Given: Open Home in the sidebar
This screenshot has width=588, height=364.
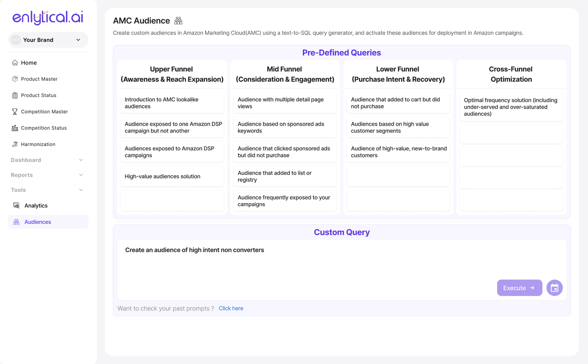Looking at the screenshot, I should tap(48, 63).
